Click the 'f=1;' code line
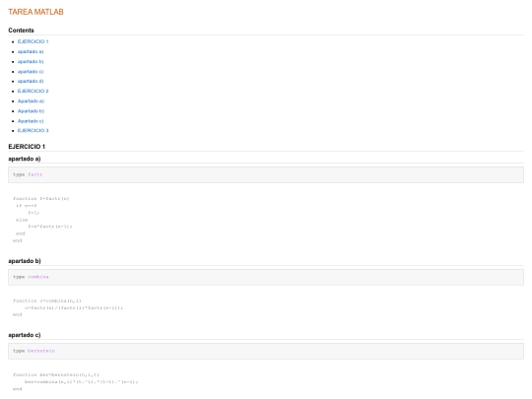 click(x=33, y=213)
